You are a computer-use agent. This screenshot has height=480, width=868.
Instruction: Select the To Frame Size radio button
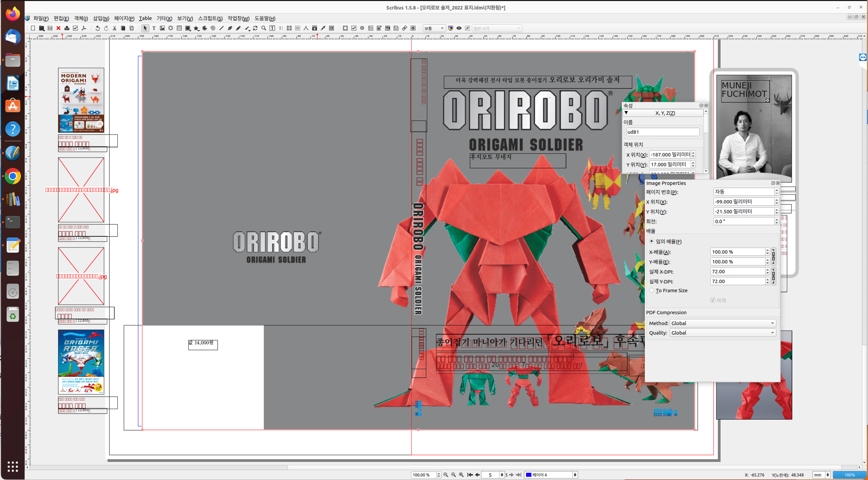tap(651, 290)
